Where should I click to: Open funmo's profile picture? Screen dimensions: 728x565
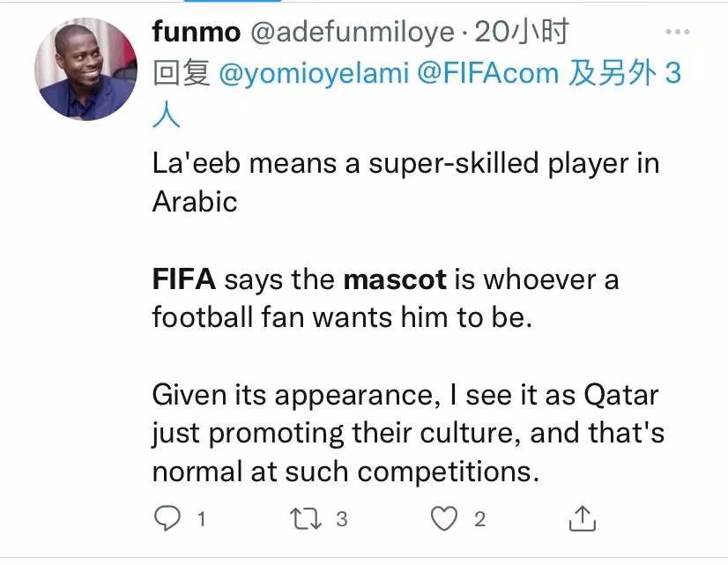coord(85,69)
